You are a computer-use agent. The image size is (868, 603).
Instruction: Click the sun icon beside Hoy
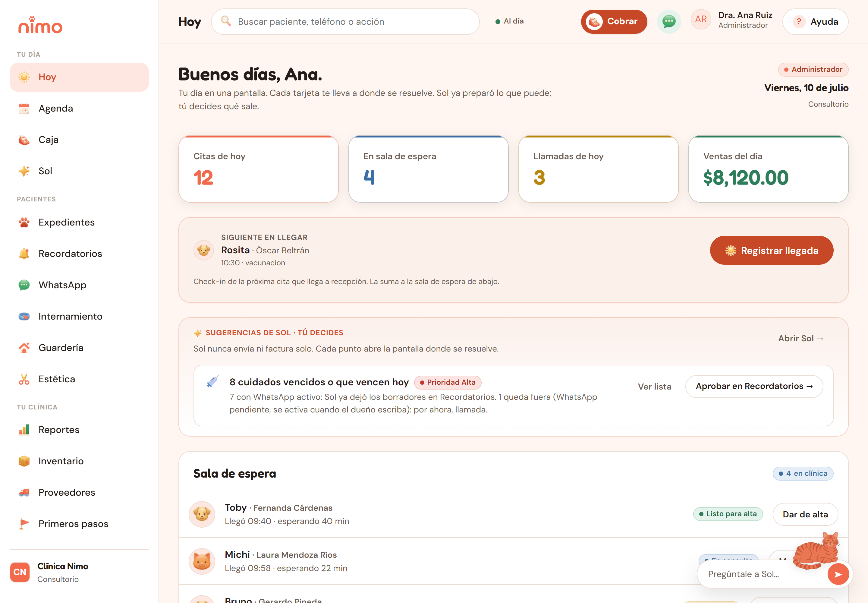24,77
